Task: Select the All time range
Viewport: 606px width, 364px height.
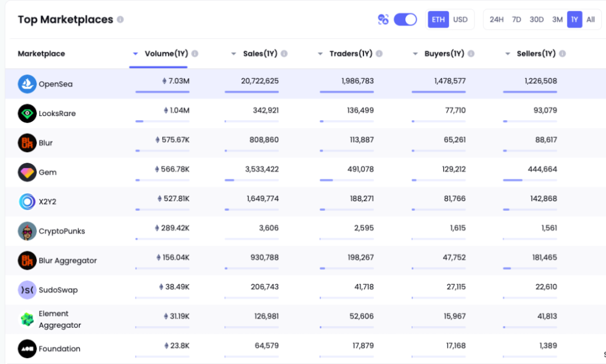Action: click(591, 20)
